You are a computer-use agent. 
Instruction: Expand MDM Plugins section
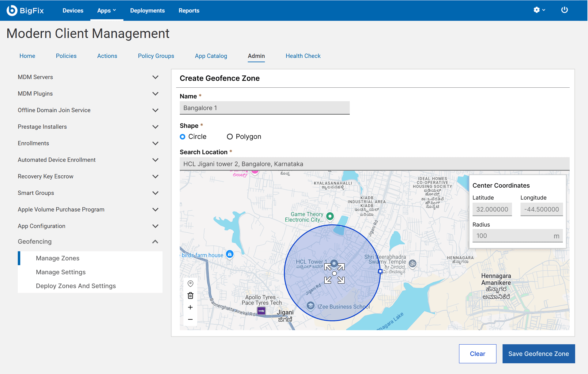point(156,93)
